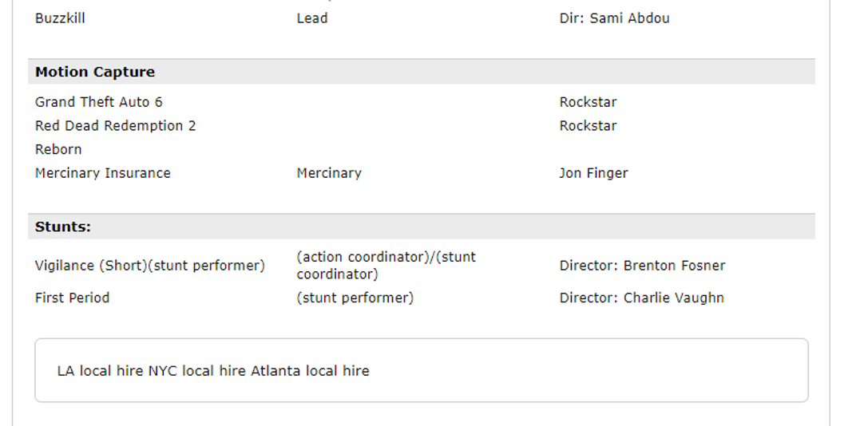Click Director: Brenton Fosner text
Screen dimensions: 868x426
(642, 266)
